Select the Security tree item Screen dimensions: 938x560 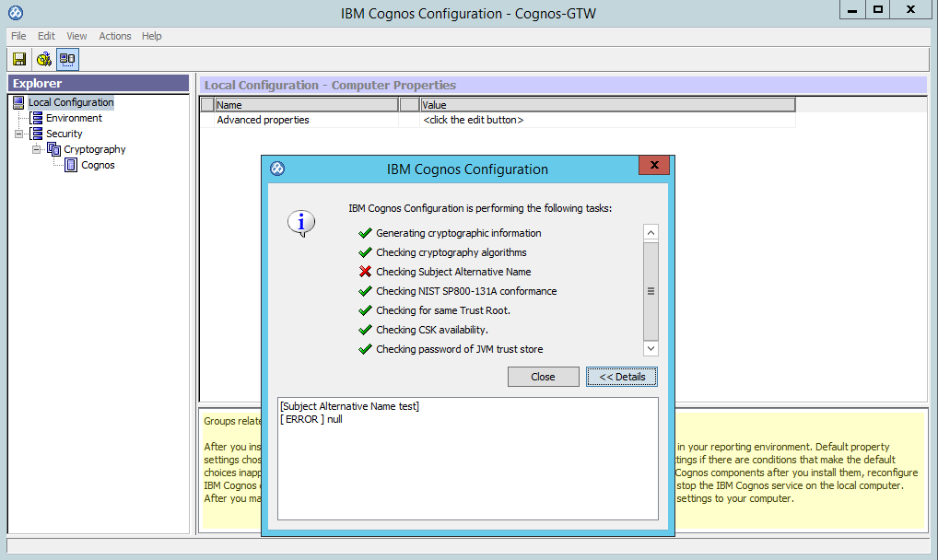[x=64, y=134]
